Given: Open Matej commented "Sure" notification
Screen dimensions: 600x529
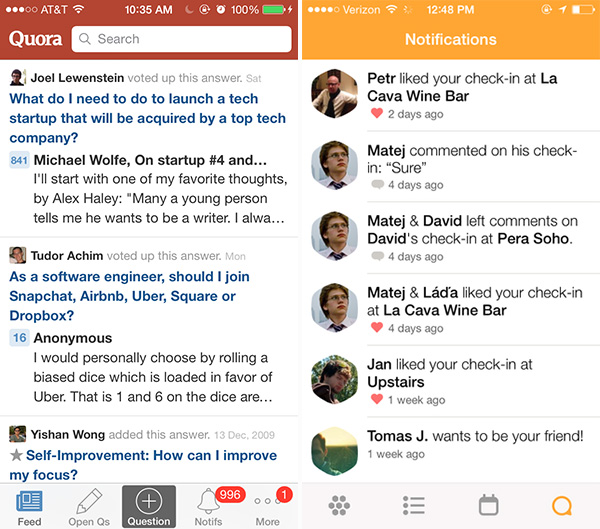Looking at the screenshot, I should coord(451,166).
